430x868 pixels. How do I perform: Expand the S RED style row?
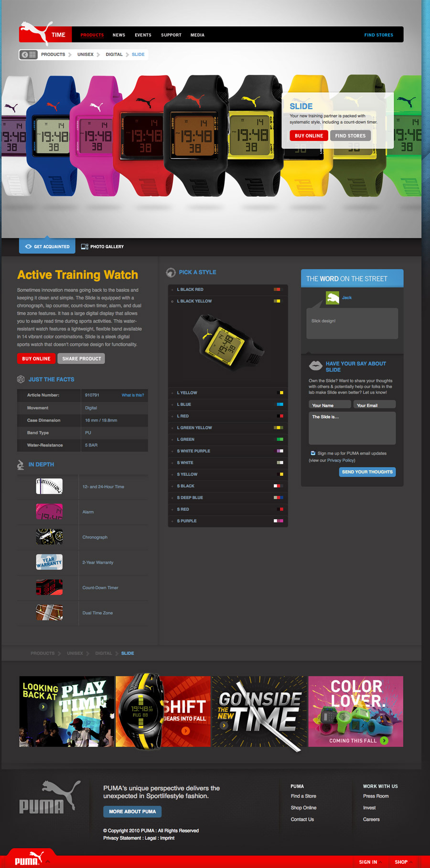228,509
